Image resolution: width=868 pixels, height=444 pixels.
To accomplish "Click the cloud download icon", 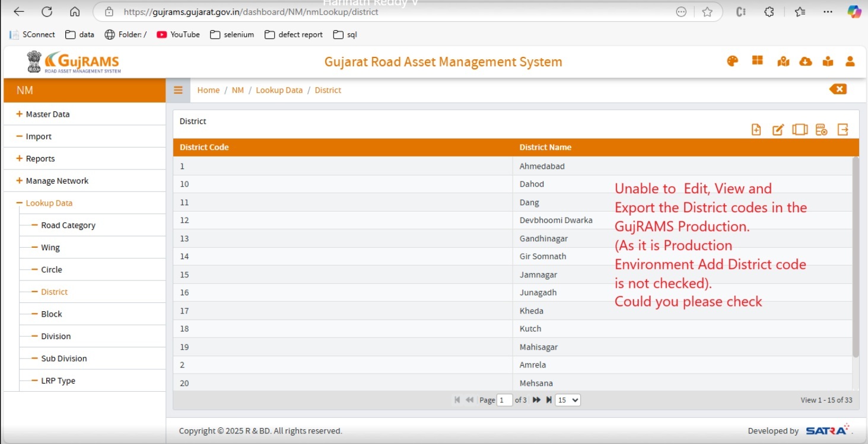I will pos(805,62).
